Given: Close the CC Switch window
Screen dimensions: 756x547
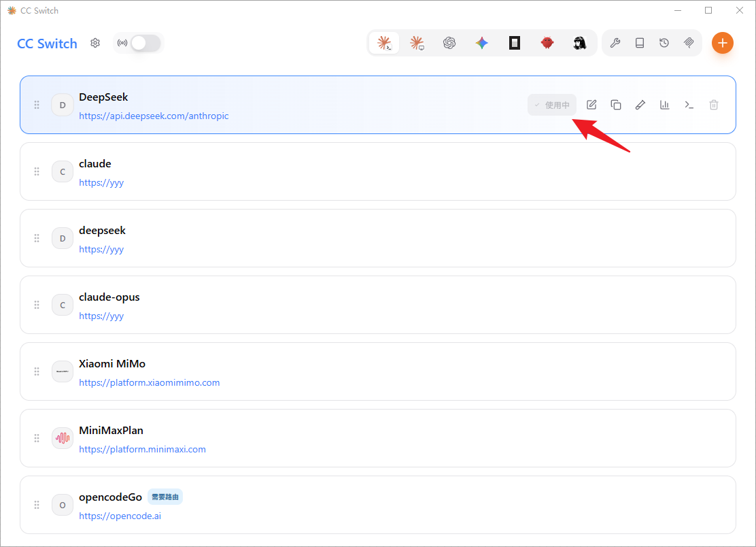Looking at the screenshot, I should pos(740,10).
